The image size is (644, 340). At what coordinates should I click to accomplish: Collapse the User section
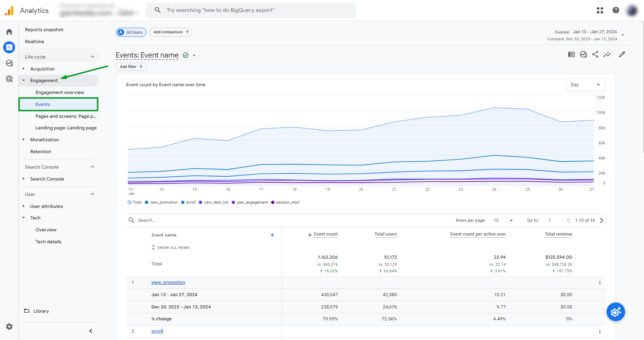93,194
